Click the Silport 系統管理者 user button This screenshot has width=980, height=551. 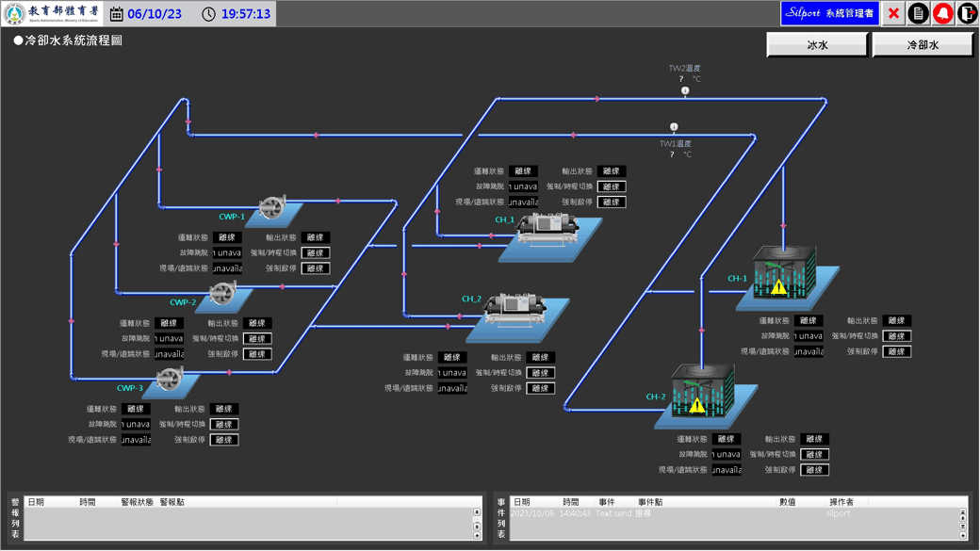coord(830,13)
